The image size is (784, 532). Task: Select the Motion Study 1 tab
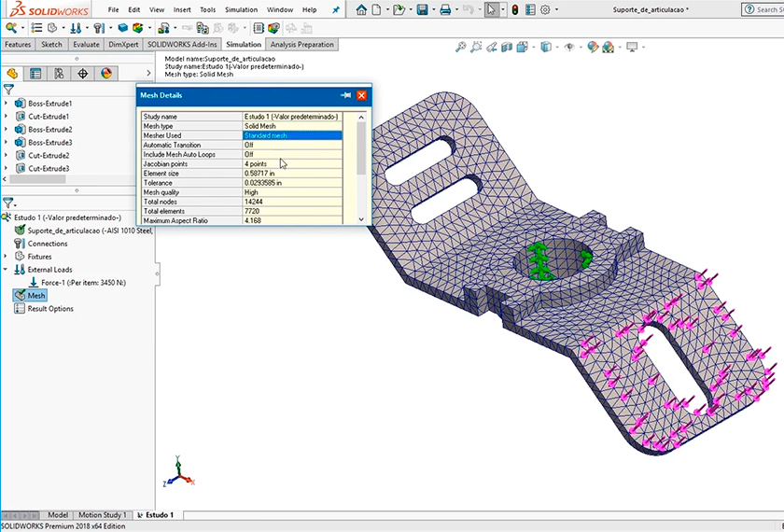point(103,514)
